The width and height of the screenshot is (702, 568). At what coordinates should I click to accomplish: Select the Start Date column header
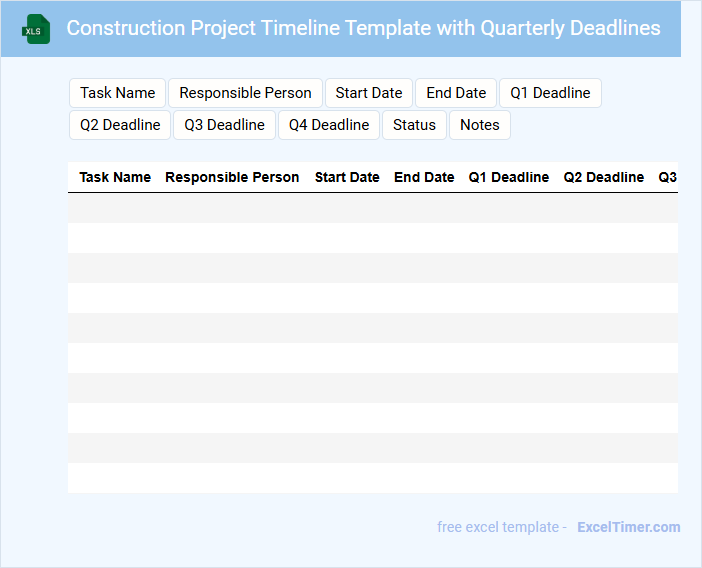coord(347,177)
